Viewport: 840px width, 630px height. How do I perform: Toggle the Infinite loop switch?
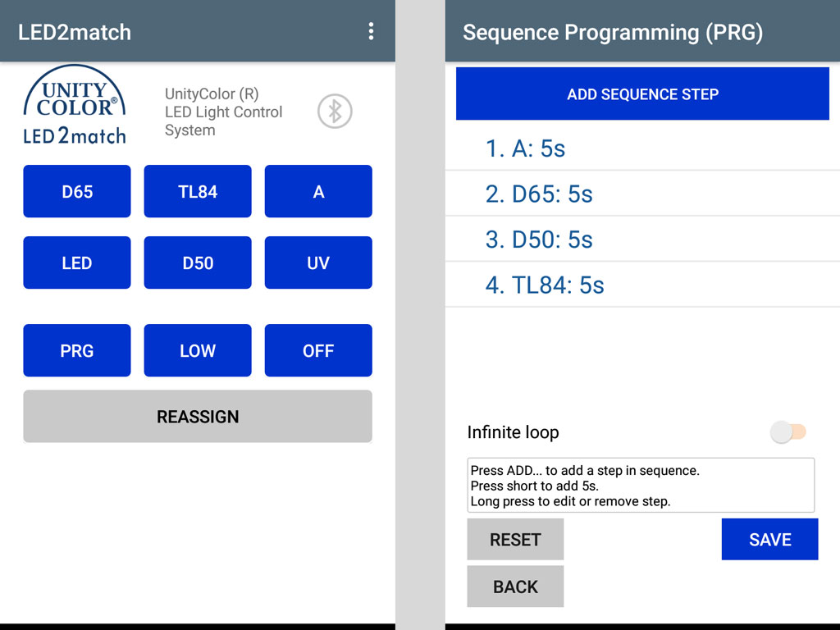pos(788,432)
